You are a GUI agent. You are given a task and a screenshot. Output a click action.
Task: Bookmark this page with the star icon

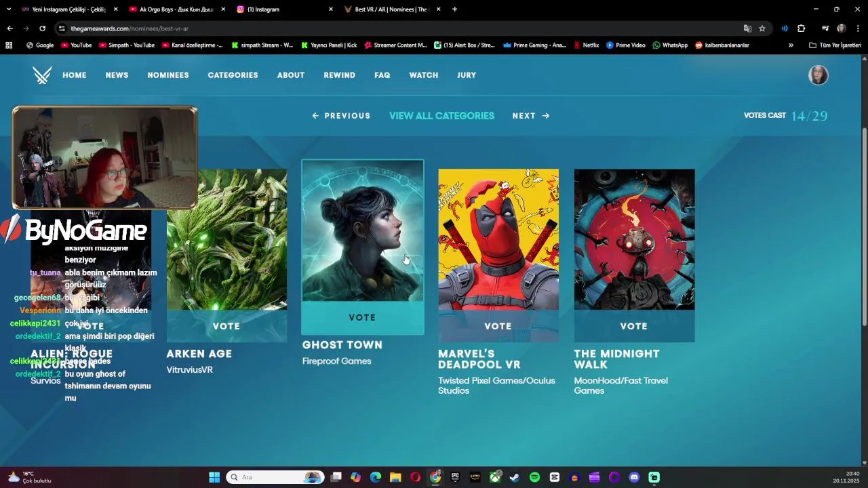click(762, 28)
